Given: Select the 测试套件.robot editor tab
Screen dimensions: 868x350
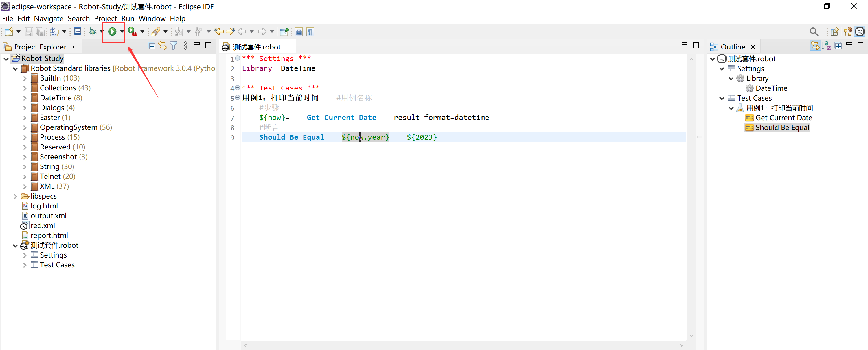Looking at the screenshot, I should tap(256, 47).
